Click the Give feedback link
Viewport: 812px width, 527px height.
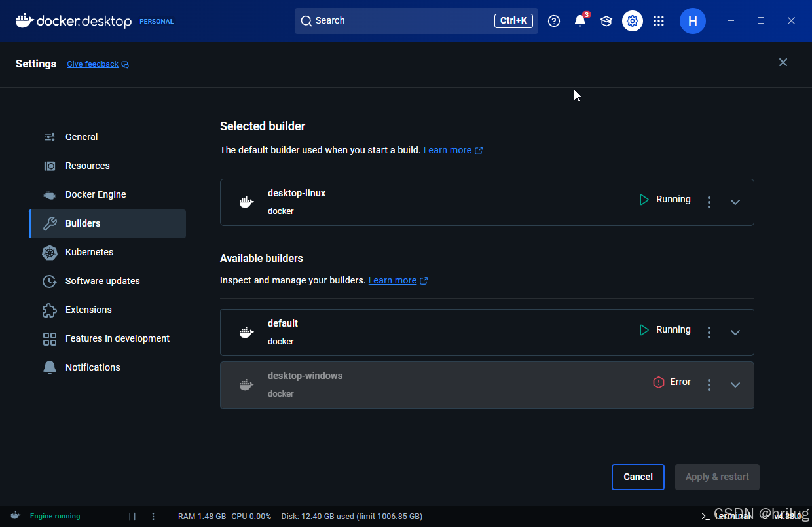(98, 64)
